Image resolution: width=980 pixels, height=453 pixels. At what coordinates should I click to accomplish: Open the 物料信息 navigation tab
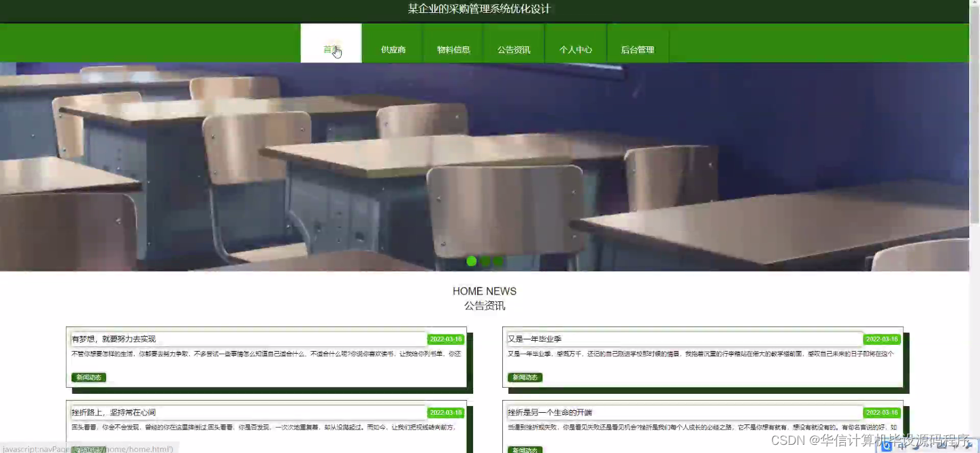[453, 49]
